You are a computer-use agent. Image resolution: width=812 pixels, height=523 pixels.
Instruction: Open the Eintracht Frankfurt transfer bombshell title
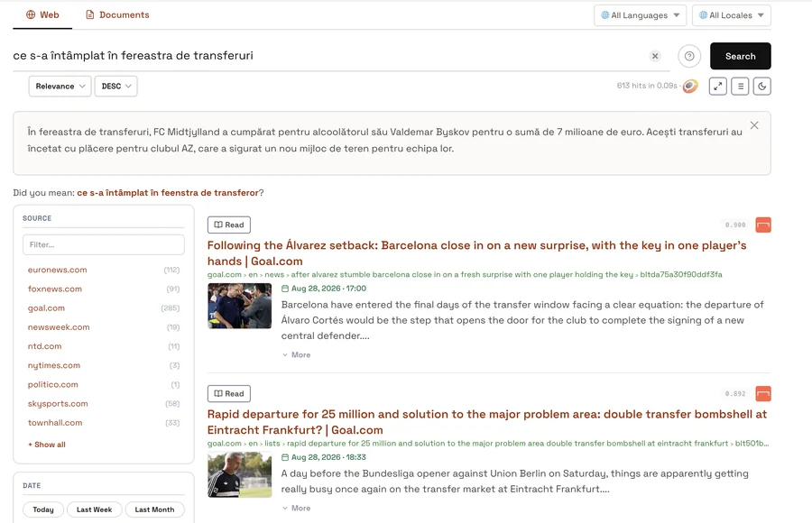[487, 422]
